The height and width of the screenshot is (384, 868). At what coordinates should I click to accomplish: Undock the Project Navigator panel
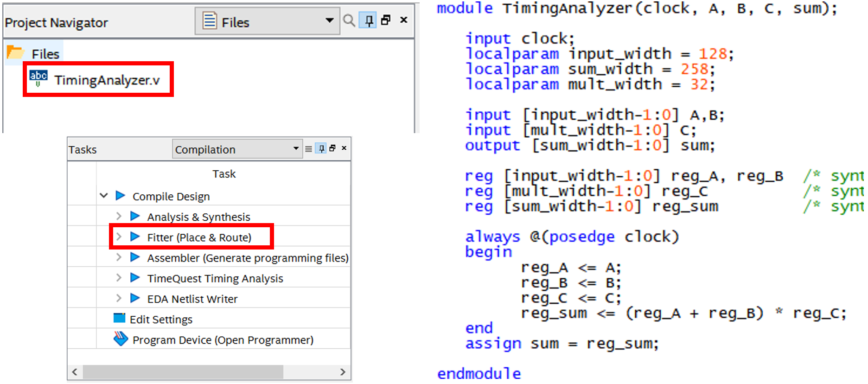click(386, 20)
